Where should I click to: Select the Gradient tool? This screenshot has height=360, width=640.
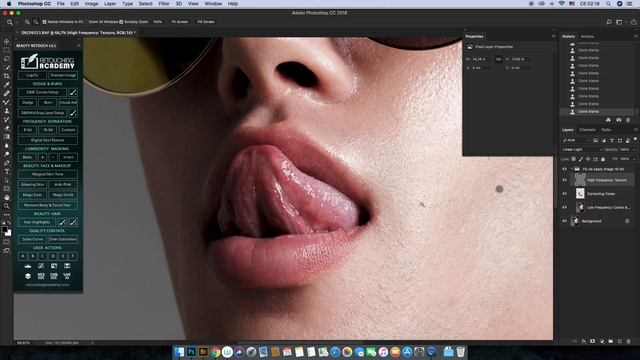point(7,137)
